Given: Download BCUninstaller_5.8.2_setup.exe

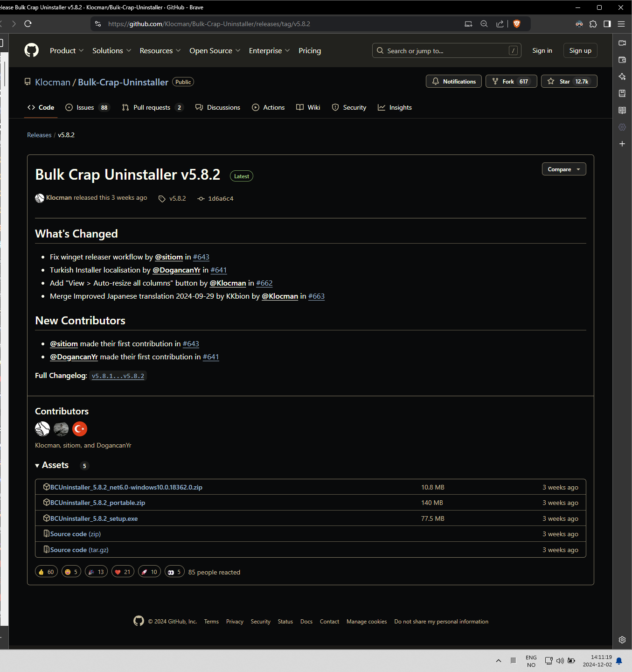Looking at the screenshot, I should [x=94, y=518].
